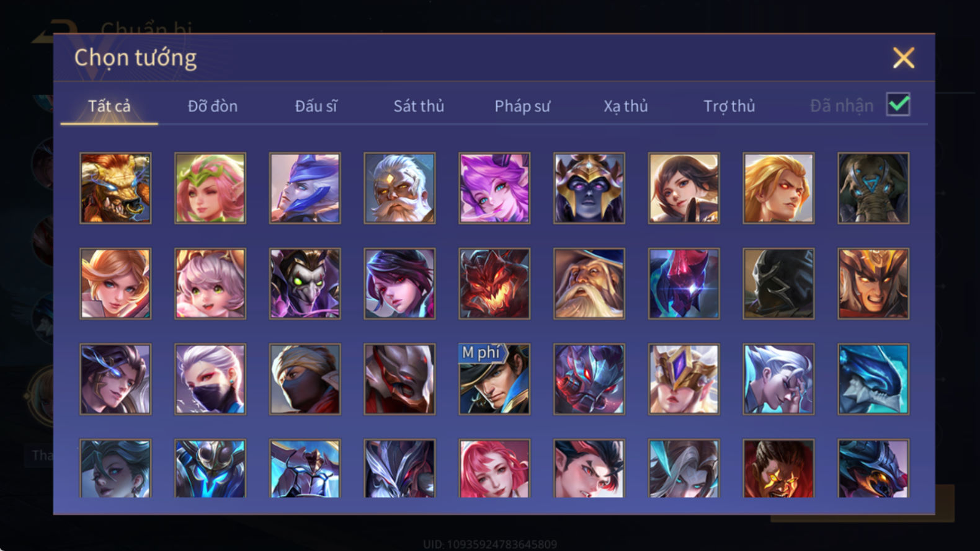Show the 'Pháp sư' hero category
This screenshot has width=980, height=551.
(x=522, y=106)
